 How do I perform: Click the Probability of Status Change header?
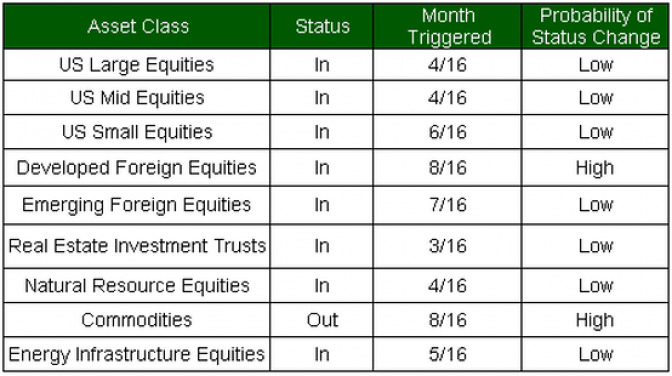[x=595, y=27]
